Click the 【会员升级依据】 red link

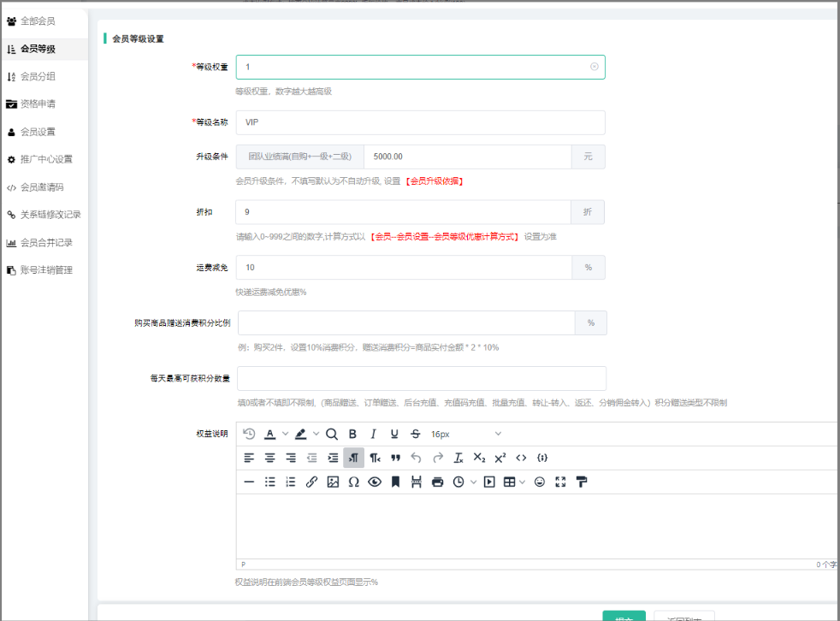434,181
